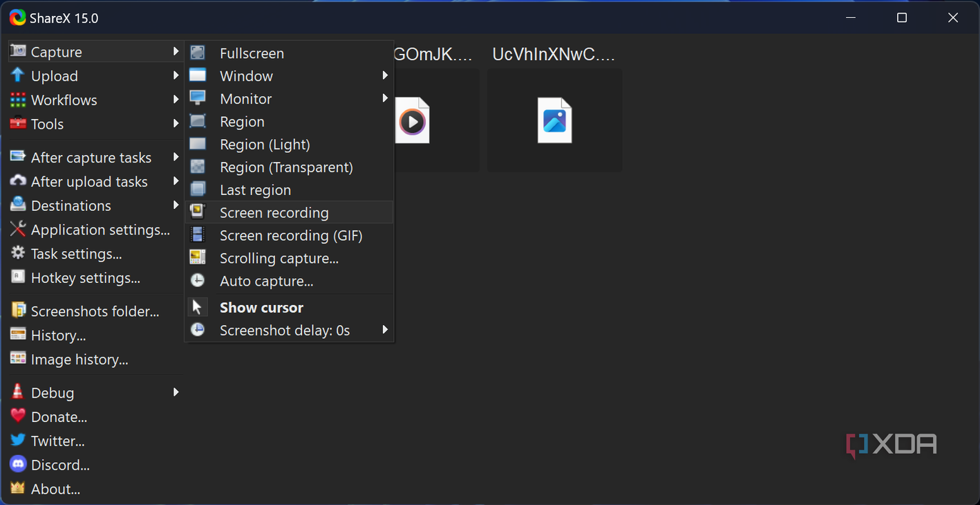Screen dimensions: 980x505
Task: Expand the Destinations submenu arrow
Action: tap(176, 205)
